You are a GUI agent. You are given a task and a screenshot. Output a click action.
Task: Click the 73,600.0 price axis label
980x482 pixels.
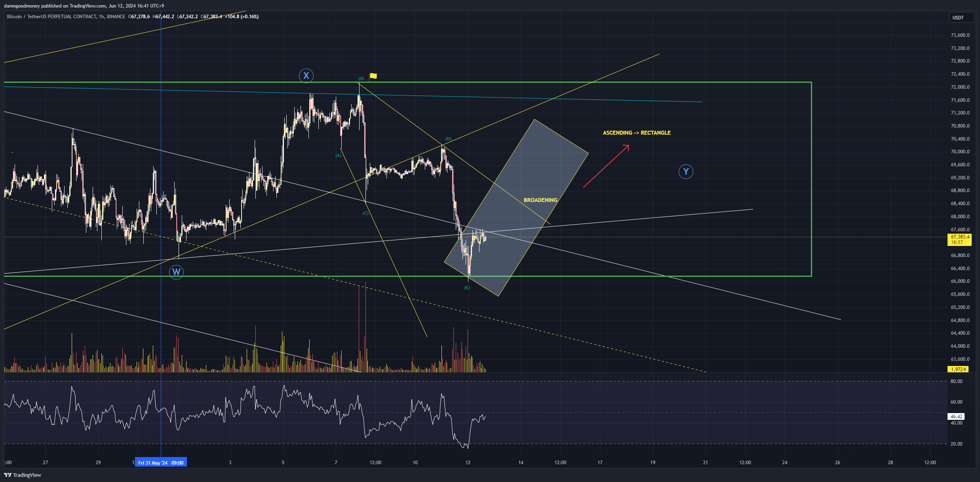pyautogui.click(x=960, y=35)
